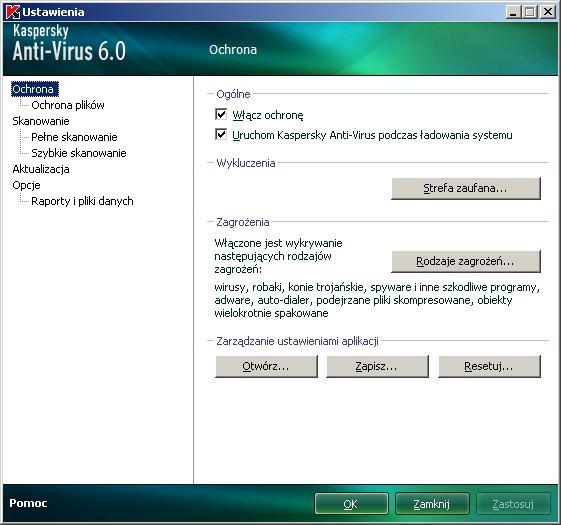
Task: Open Raporty i pliki danych settings
Action: [82, 201]
